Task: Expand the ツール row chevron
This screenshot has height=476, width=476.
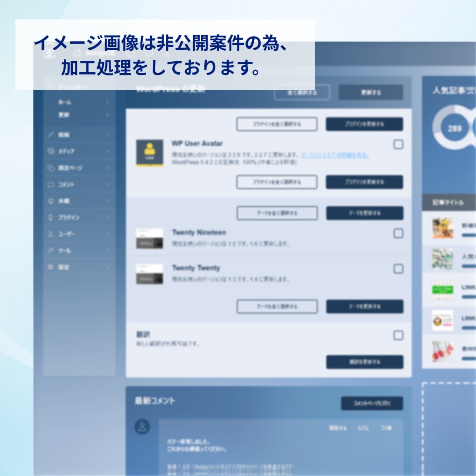Action: coord(108,250)
